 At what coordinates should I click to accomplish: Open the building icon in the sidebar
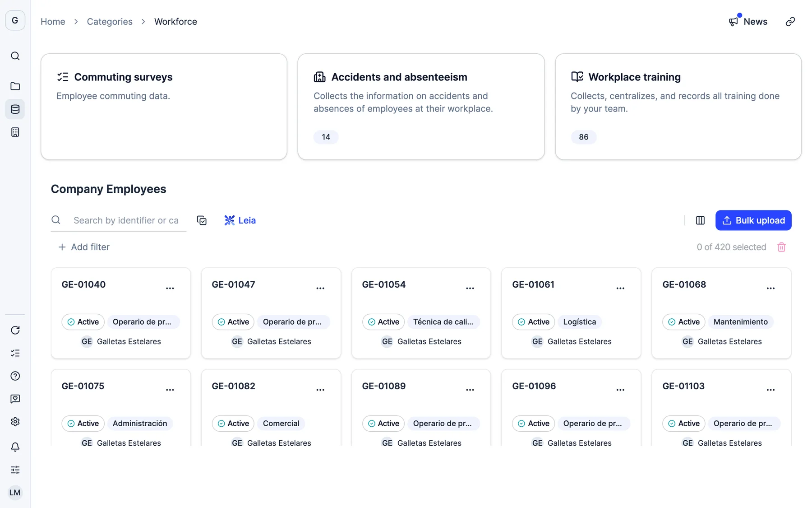point(15,132)
